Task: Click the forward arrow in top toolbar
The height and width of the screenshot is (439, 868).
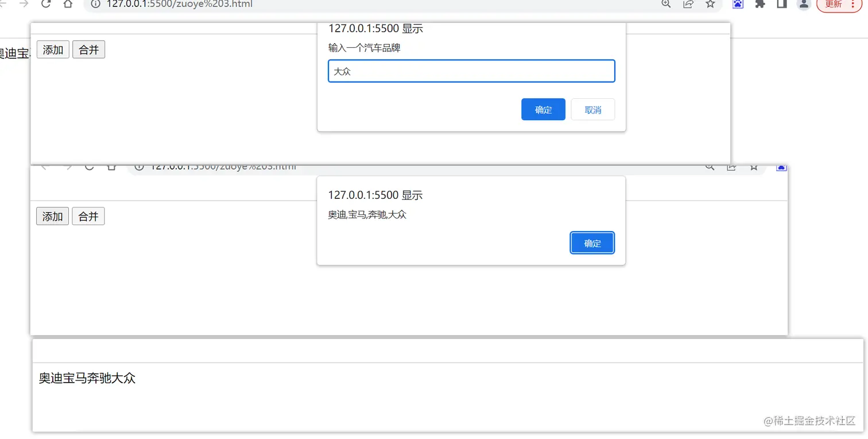Action: 24,4
